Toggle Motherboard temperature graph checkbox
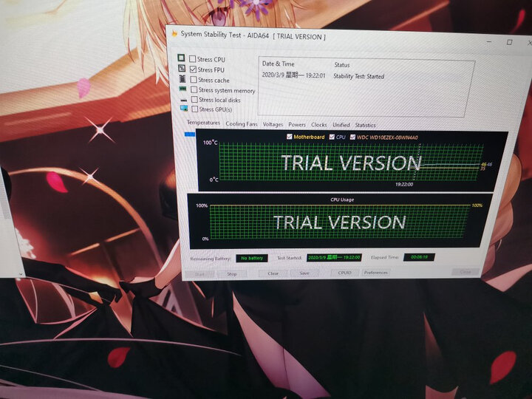This screenshot has width=532, height=399. 290,137
